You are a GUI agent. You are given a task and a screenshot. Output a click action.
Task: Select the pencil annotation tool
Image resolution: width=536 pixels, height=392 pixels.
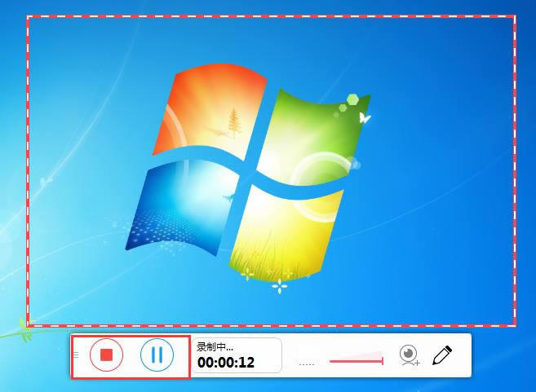[x=442, y=355]
